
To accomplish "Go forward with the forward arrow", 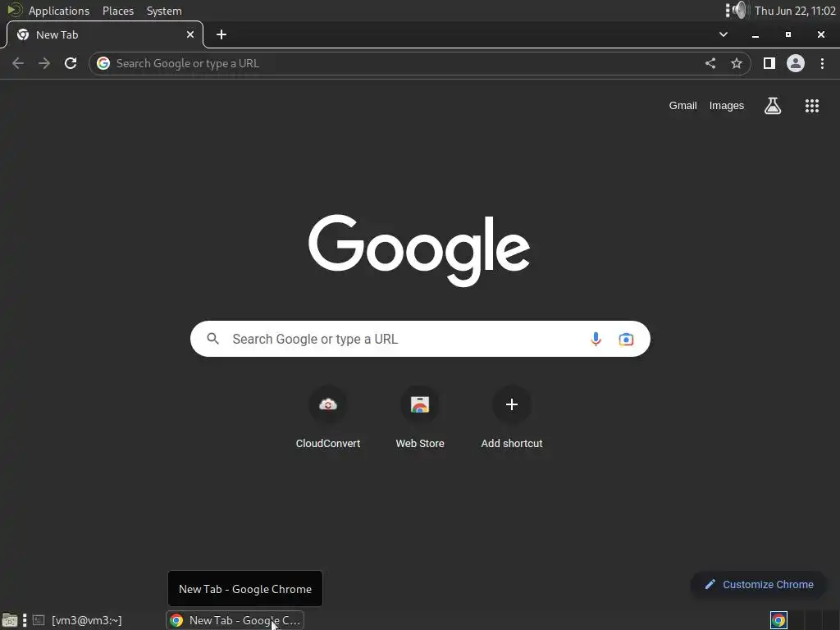I will (x=44, y=63).
